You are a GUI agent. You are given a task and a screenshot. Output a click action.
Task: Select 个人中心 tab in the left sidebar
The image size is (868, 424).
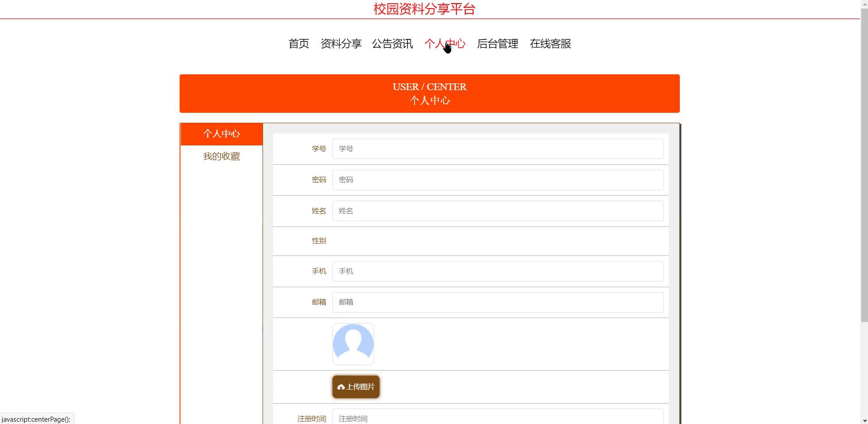(x=221, y=134)
